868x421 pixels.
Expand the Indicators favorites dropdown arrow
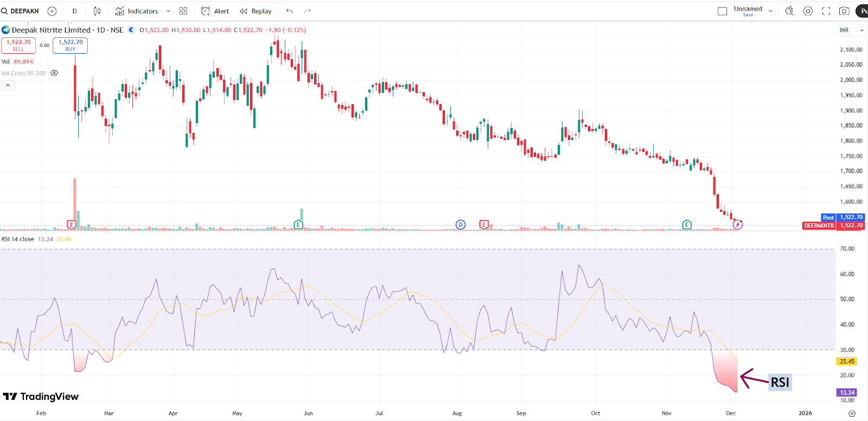pos(168,11)
